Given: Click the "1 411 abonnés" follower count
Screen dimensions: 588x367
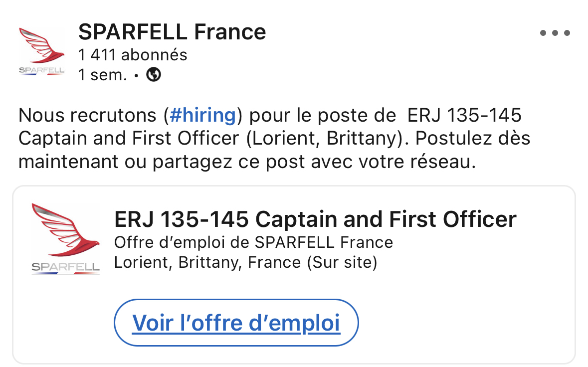Looking at the screenshot, I should [133, 55].
